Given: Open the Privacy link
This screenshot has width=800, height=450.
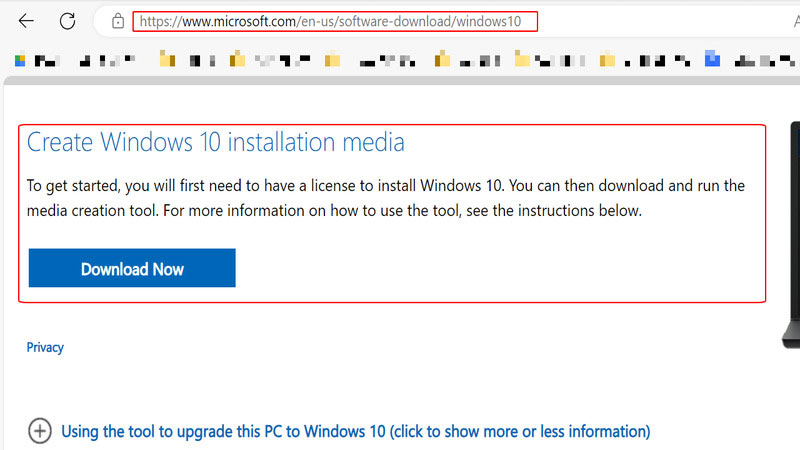Looking at the screenshot, I should pyautogui.click(x=45, y=347).
